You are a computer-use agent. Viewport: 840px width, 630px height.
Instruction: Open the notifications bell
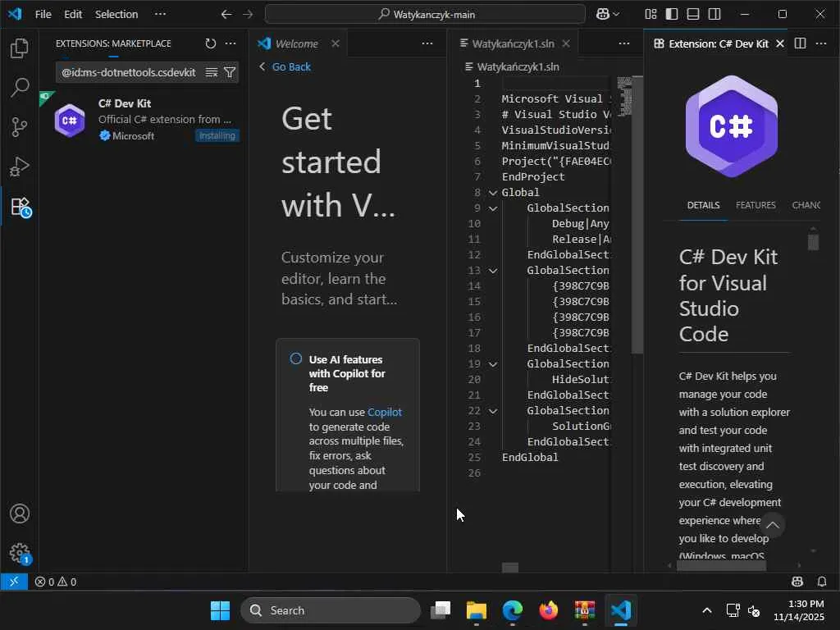822,582
